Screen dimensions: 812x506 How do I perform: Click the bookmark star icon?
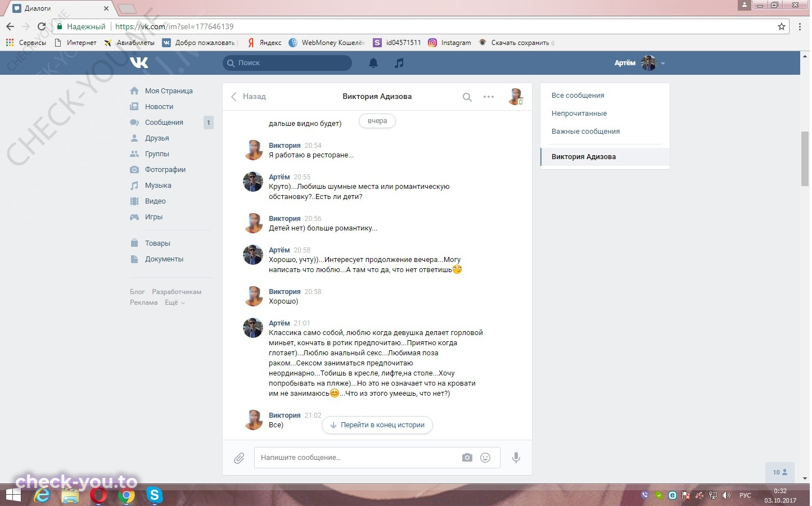point(782,26)
